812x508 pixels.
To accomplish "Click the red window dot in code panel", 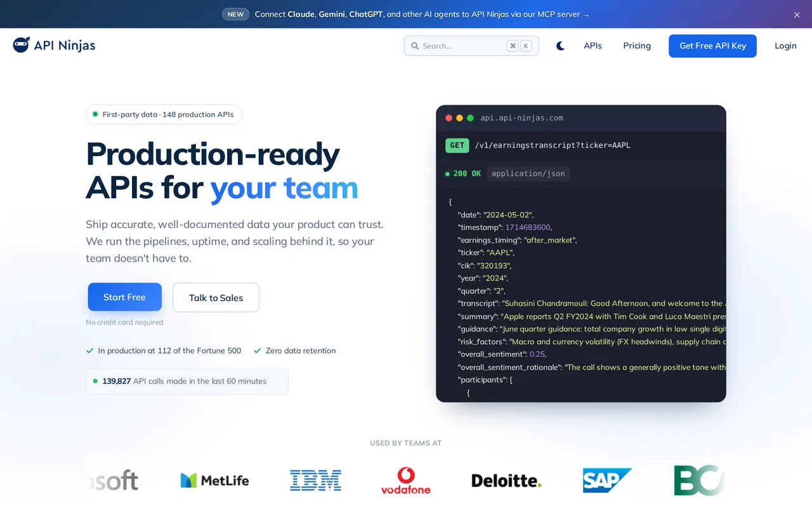I will [449, 118].
